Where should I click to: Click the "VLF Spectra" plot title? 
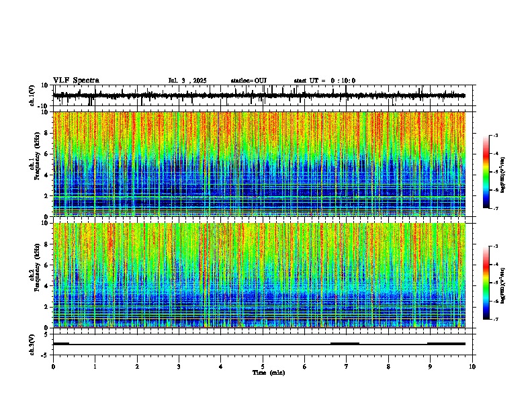(76, 81)
